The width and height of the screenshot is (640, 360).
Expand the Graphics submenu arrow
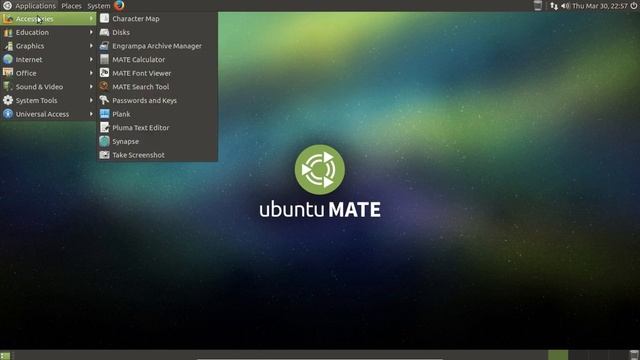click(91, 46)
